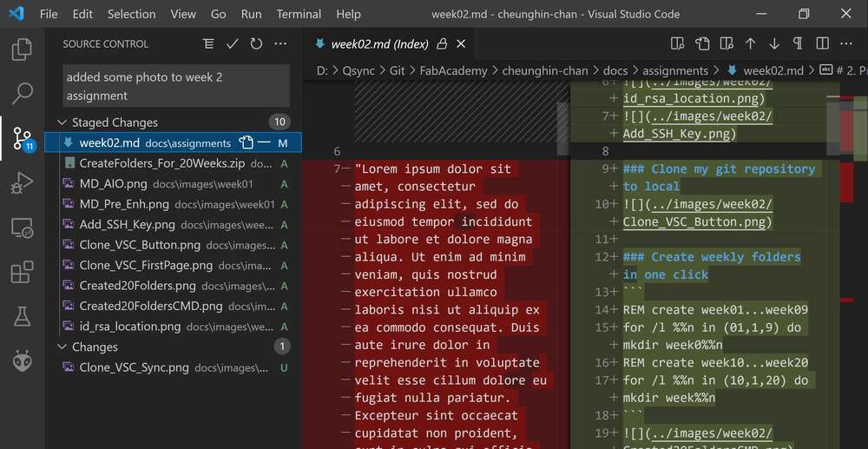This screenshot has height=449, width=868.
Task: Select Clone_VSC_FirstPage.png staged file
Action: pos(174,265)
